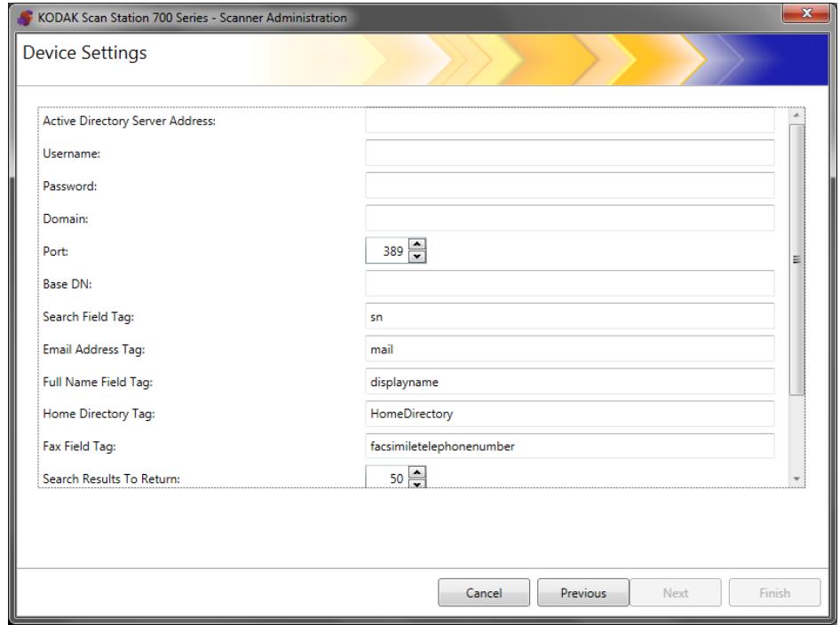Cancel the Device Settings wizard
Screen dimensions: 840x625
click(x=484, y=593)
